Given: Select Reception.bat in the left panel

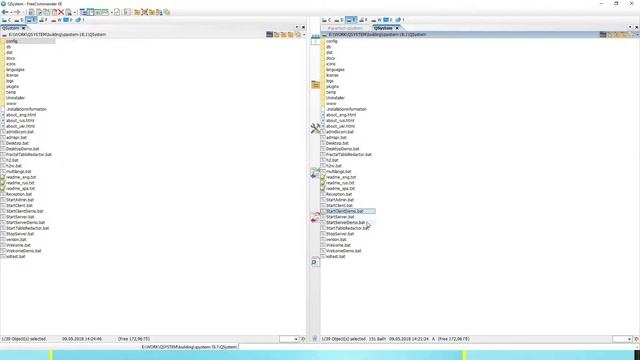Looking at the screenshot, I should (x=19, y=194).
